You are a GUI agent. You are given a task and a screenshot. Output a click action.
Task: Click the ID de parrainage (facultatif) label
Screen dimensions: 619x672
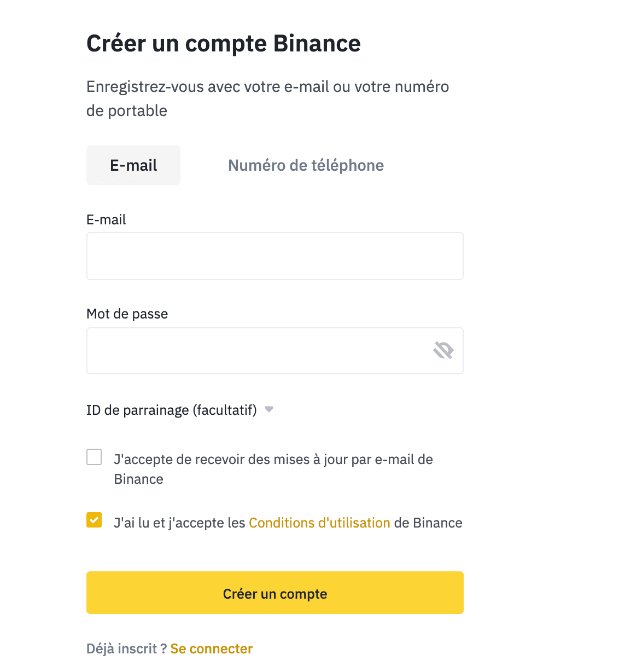click(172, 410)
